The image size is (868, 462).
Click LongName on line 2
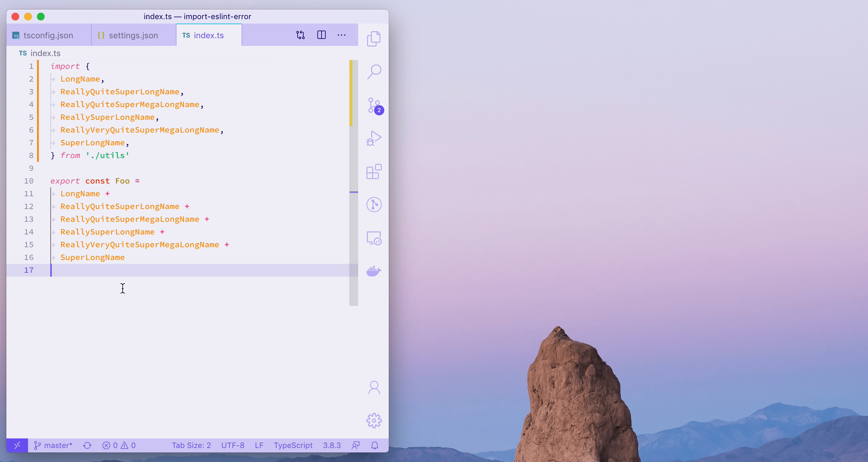pos(80,79)
